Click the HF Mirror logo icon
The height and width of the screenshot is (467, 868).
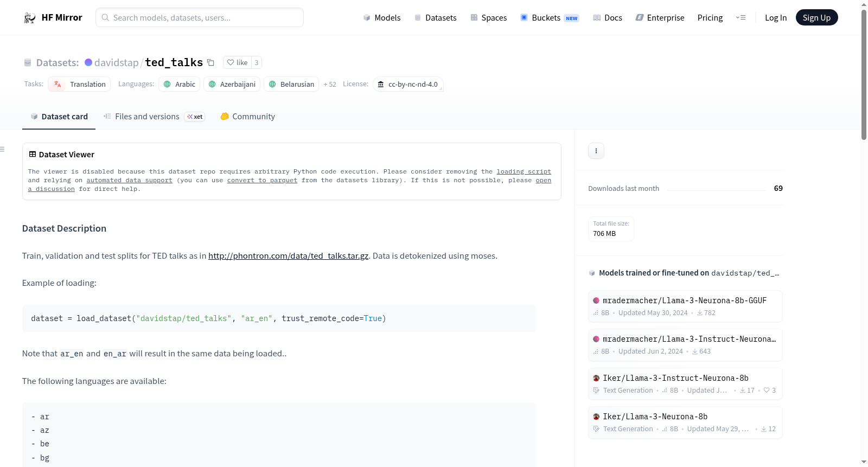(x=30, y=18)
